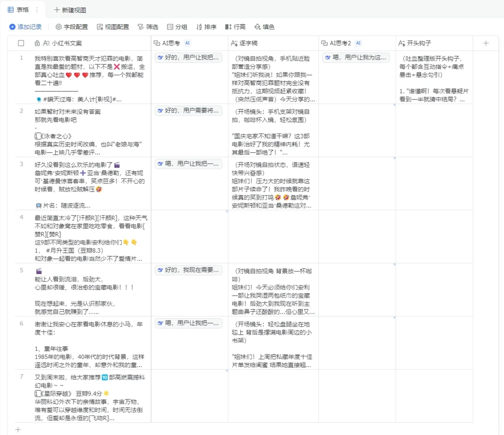Click the + at the far right to add a field
504x435 pixels.
[486, 43]
